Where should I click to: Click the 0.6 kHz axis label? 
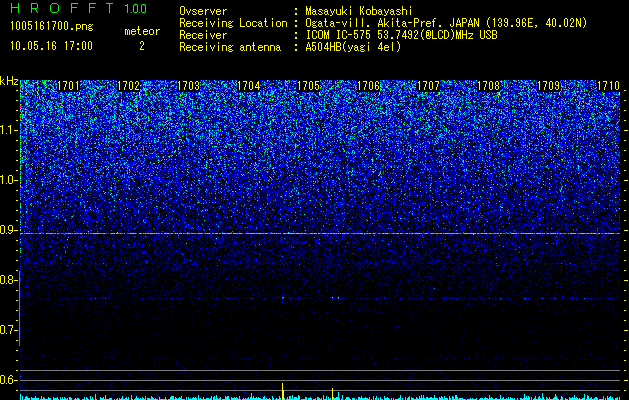pyautogui.click(x=8, y=380)
